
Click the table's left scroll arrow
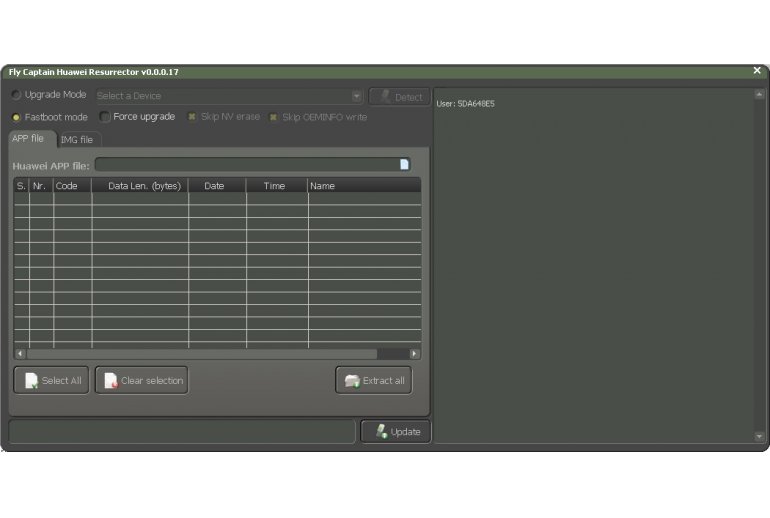pos(20,354)
